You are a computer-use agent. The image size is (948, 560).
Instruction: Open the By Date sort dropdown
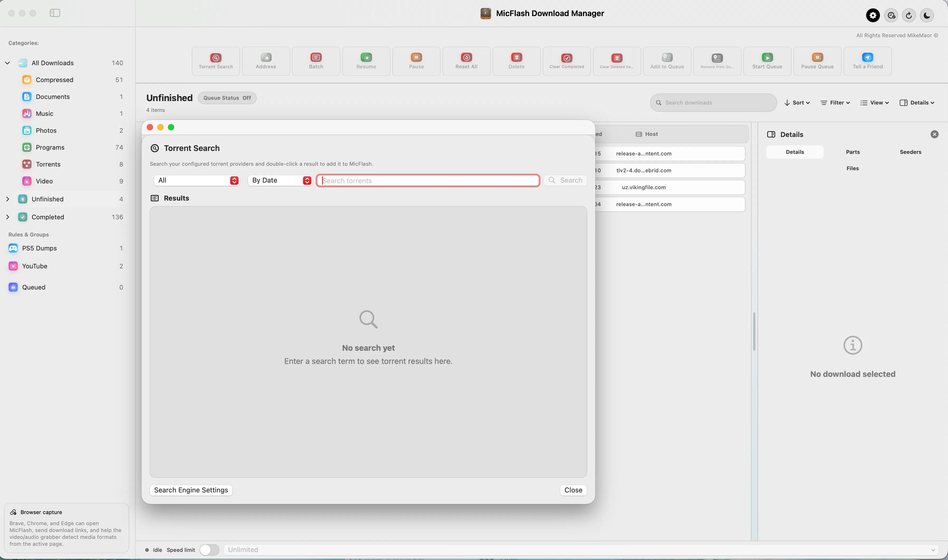coord(280,181)
